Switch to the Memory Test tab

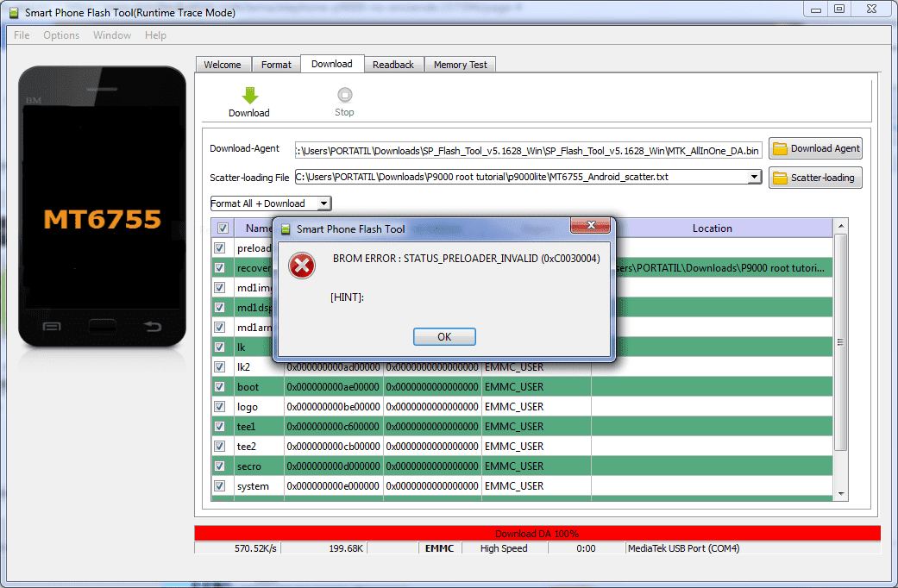(461, 65)
